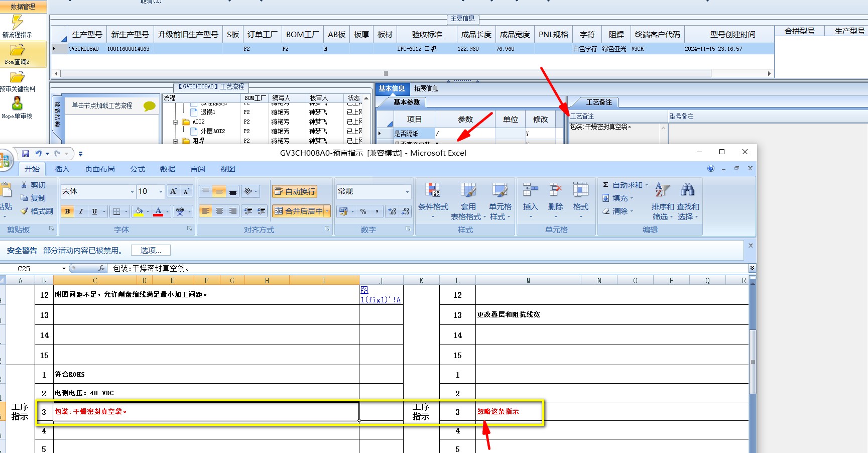Screen dimensions: 868x453
Task: Click the decrease indent icon
Action: pyautogui.click(x=248, y=211)
